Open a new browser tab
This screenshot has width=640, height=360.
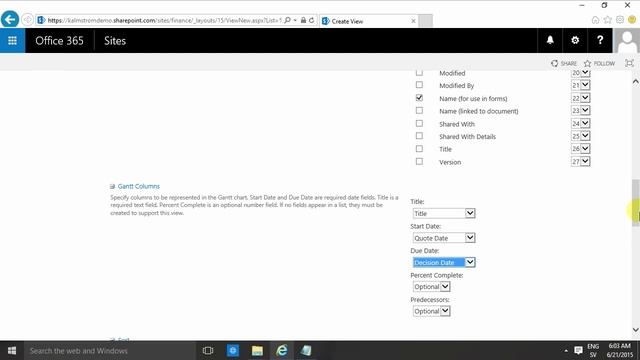coord(425,21)
